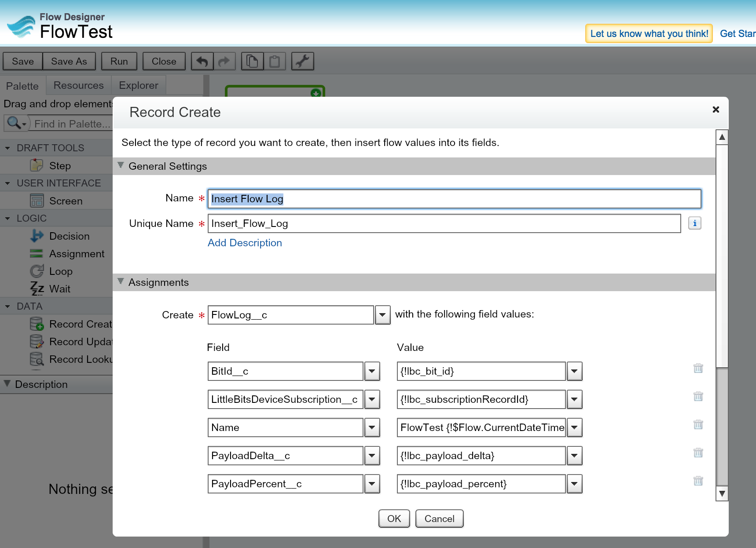Close the Record Create dialog with X

(x=716, y=110)
